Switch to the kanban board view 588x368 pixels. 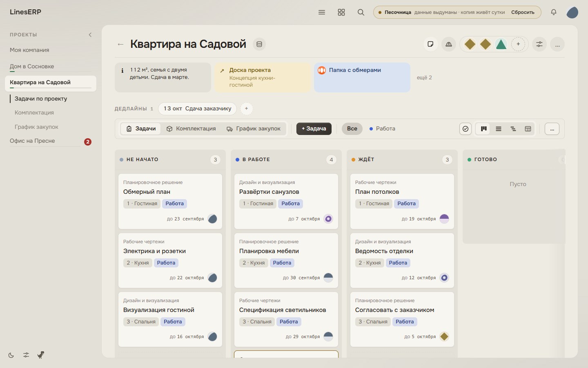(x=484, y=129)
